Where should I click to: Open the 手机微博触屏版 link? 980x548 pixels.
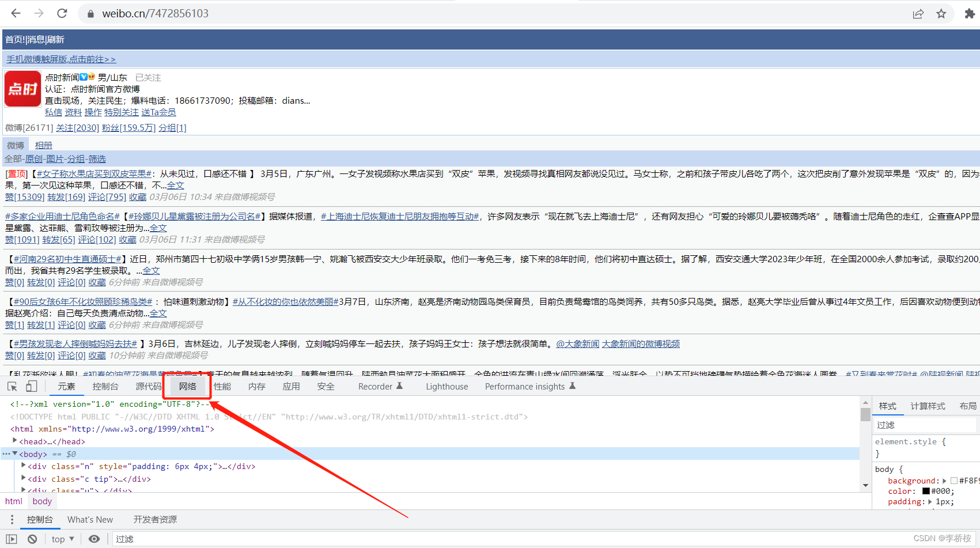(x=61, y=59)
